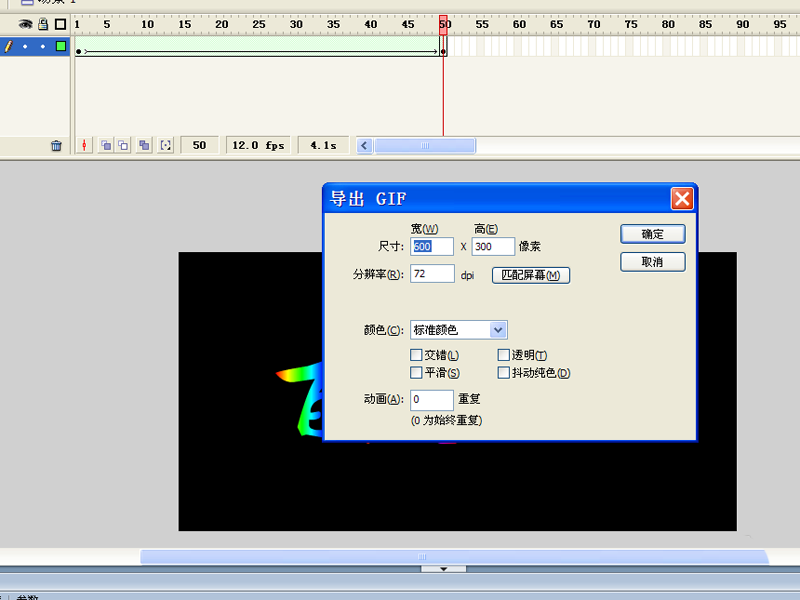Select the keyframe at frame 1
Image resolution: width=800 pixels, height=600 pixels.
coord(79,52)
